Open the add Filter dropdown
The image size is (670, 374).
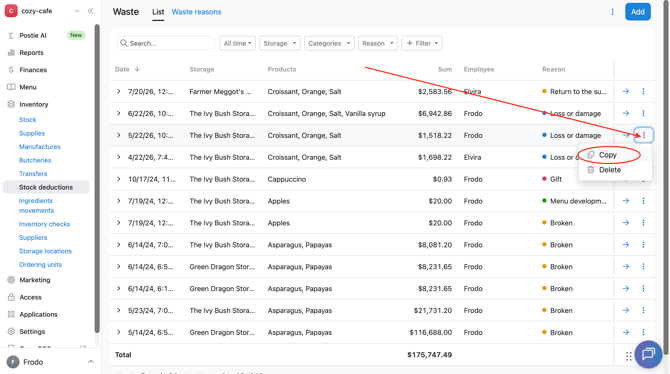click(422, 43)
